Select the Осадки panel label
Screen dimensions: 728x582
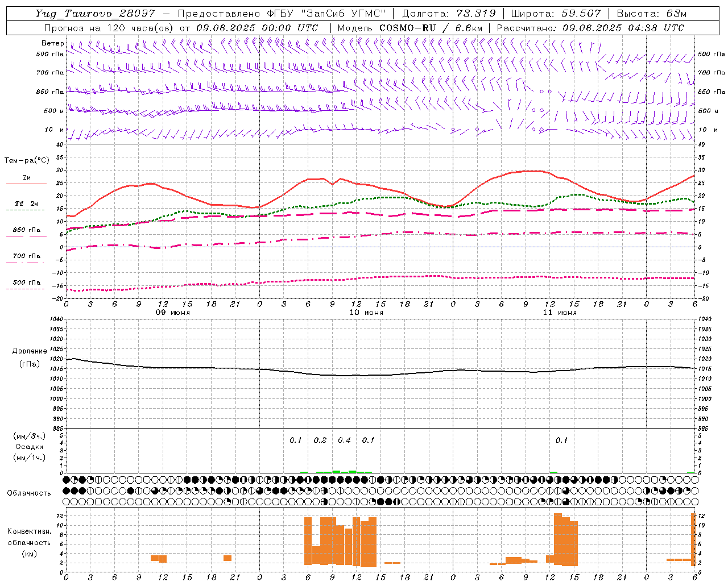[x=30, y=447]
